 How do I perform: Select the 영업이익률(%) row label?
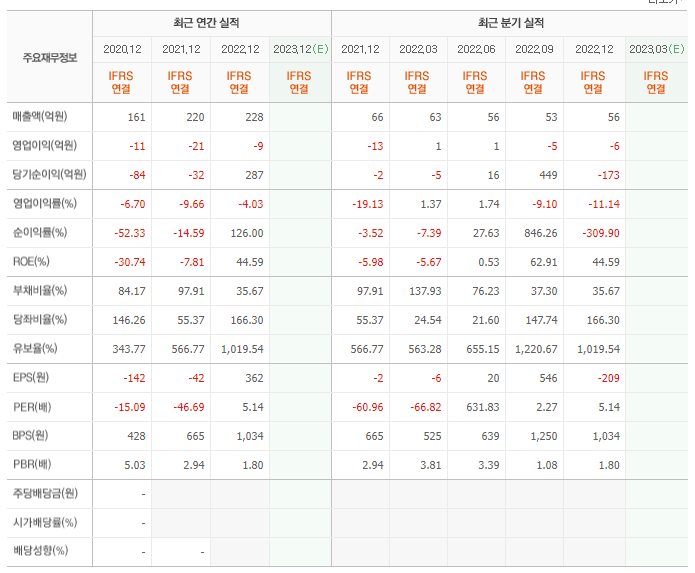pyautogui.click(x=45, y=203)
